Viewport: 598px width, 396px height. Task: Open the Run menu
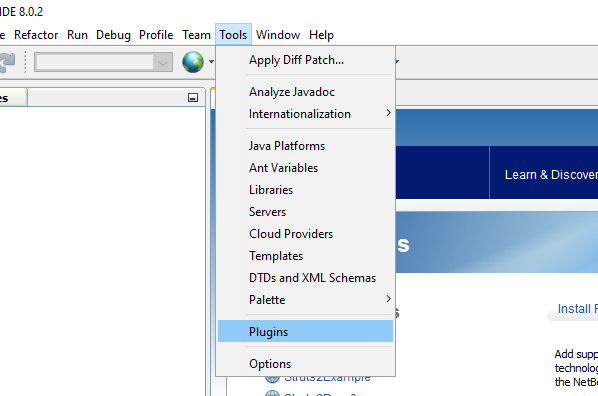click(x=77, y=35)
